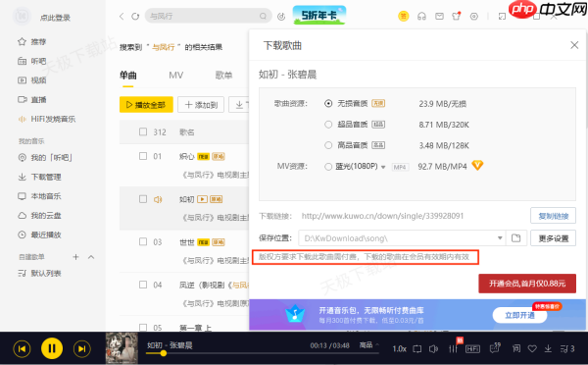Tick checkbox for song 01 炽心
Viewport: 588px width, 365px height.
coord(143,156)
